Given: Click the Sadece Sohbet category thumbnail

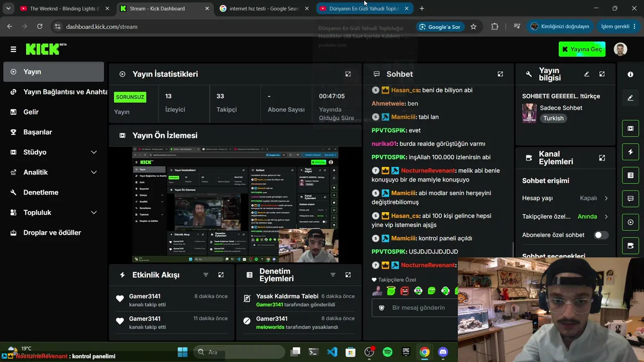Looking at the screenshot, I should [529, 113].
